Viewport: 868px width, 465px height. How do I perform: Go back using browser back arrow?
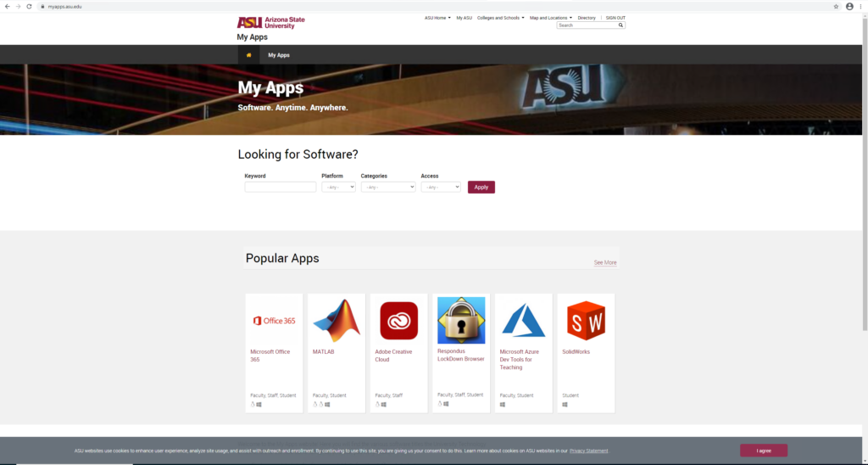[7, 7]
